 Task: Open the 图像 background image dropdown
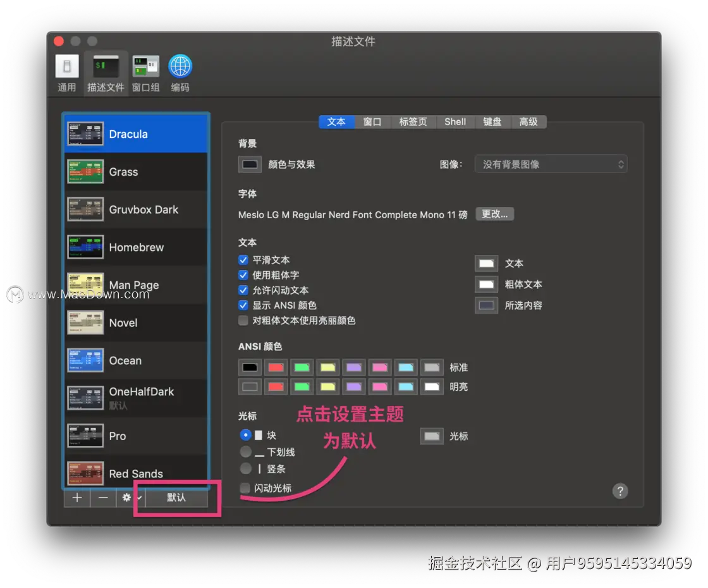pos(551,164)
